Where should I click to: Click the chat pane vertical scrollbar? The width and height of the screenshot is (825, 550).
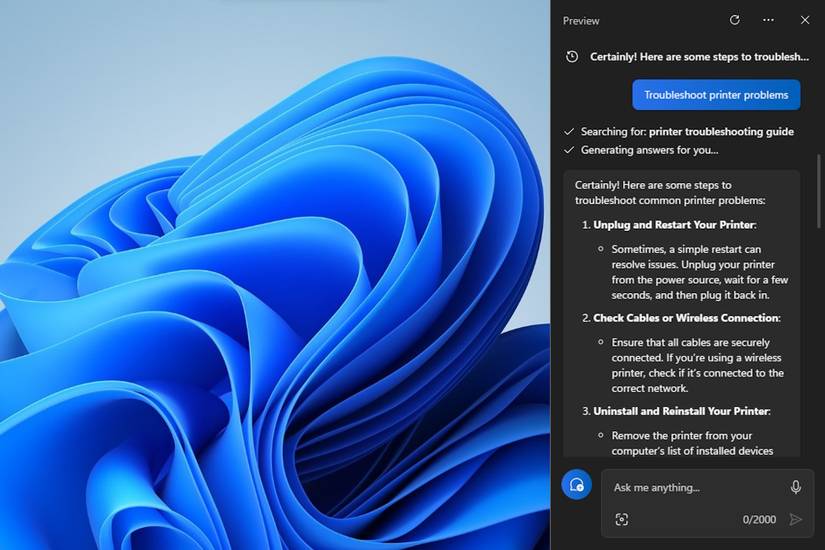tap(819, 191)
